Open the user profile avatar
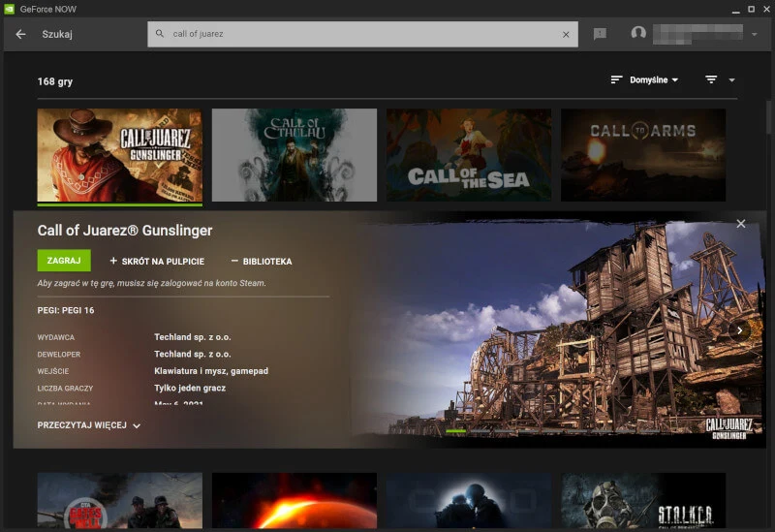This screenshot has width=775, height=532. [x=638, y=33]
